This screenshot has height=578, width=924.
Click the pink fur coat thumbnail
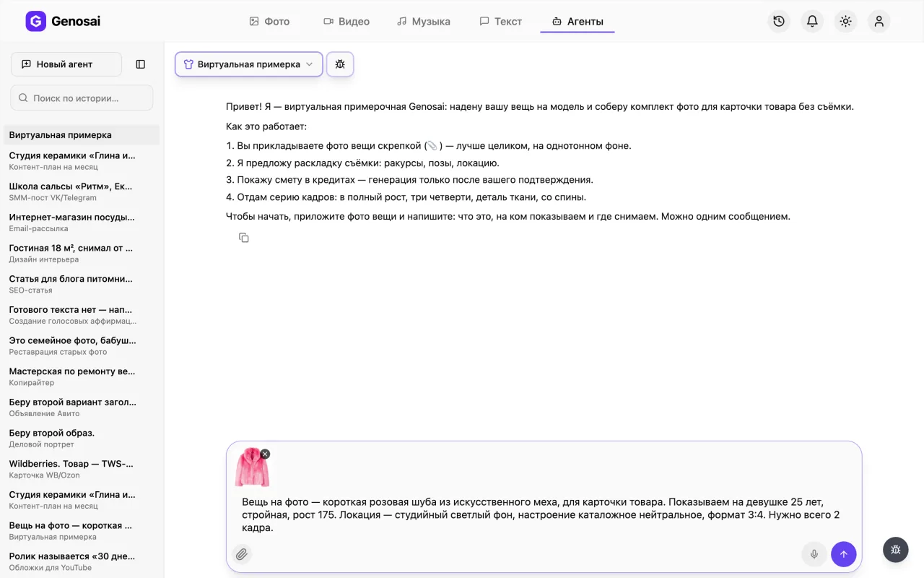252,467
